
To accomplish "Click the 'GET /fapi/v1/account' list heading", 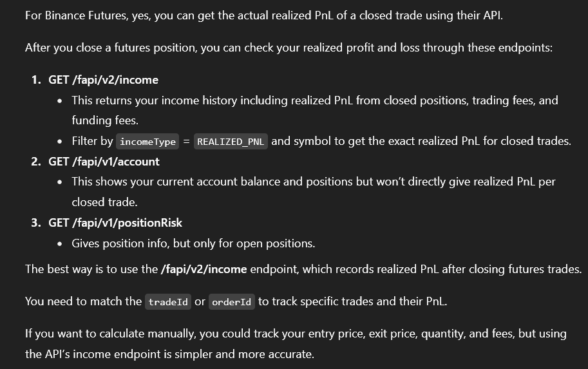I will tap(104, 162).
